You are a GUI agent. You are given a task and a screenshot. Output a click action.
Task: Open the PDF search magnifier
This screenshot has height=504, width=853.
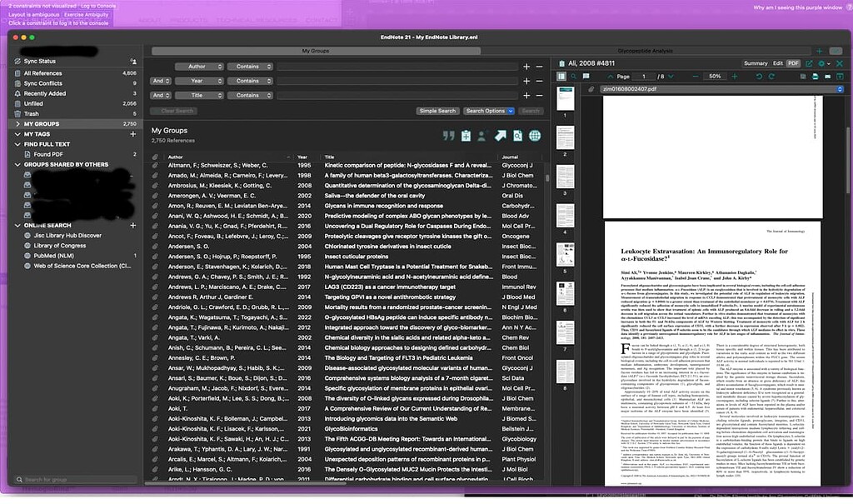pyautogui.click(x=573, y=76)
